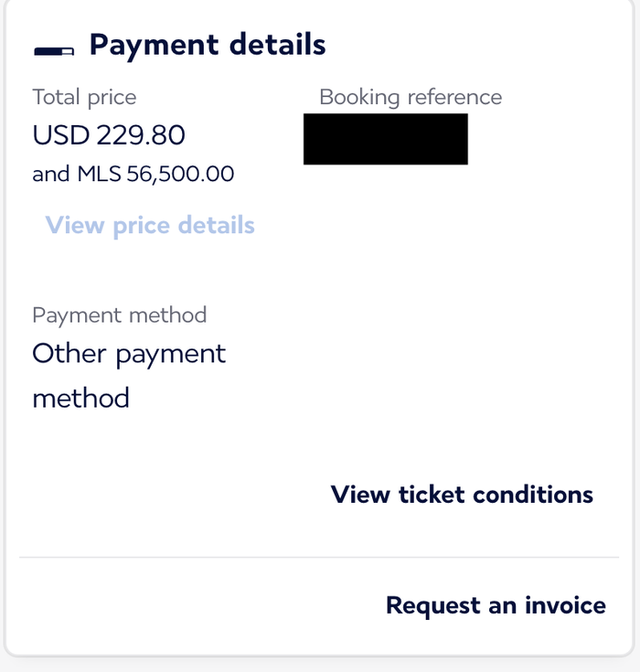Select Request an invoice
The height and width of the screenshot is (672, 640).
point(496,605)
